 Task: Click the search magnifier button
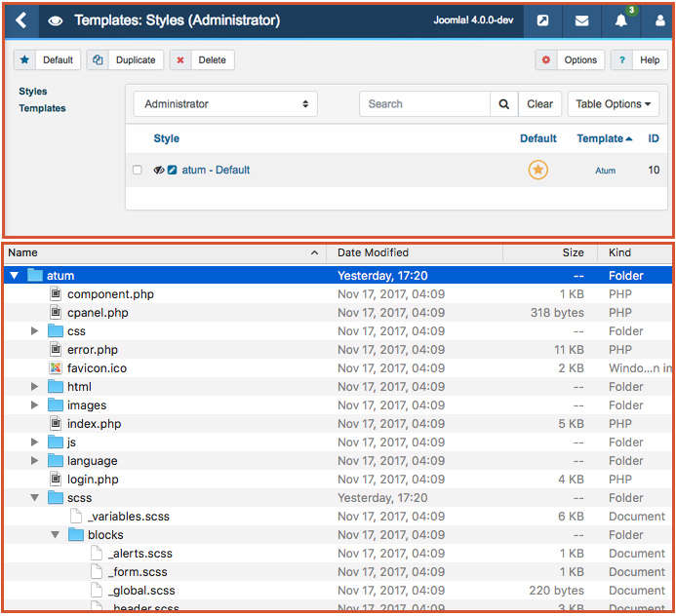click(503, 104)
